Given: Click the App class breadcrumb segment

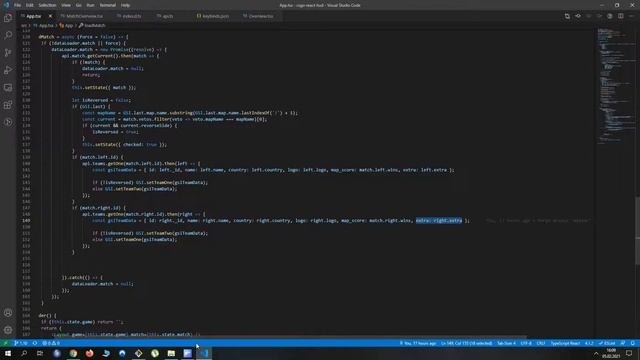Looking at the screenshot, I should click(66, 25).
